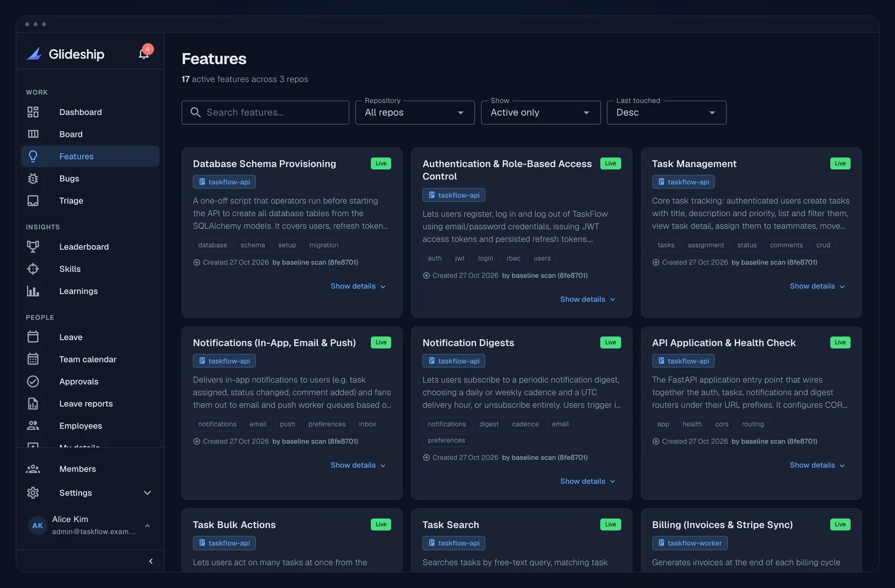Open Leave reports page

click(90, 404)
